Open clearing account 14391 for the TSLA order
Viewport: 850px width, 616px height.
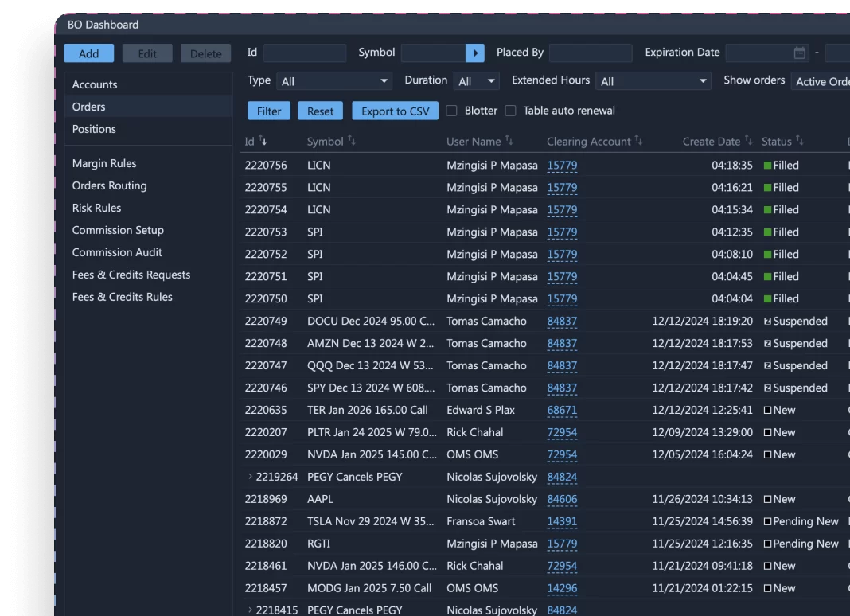click(x=562, y=521)
